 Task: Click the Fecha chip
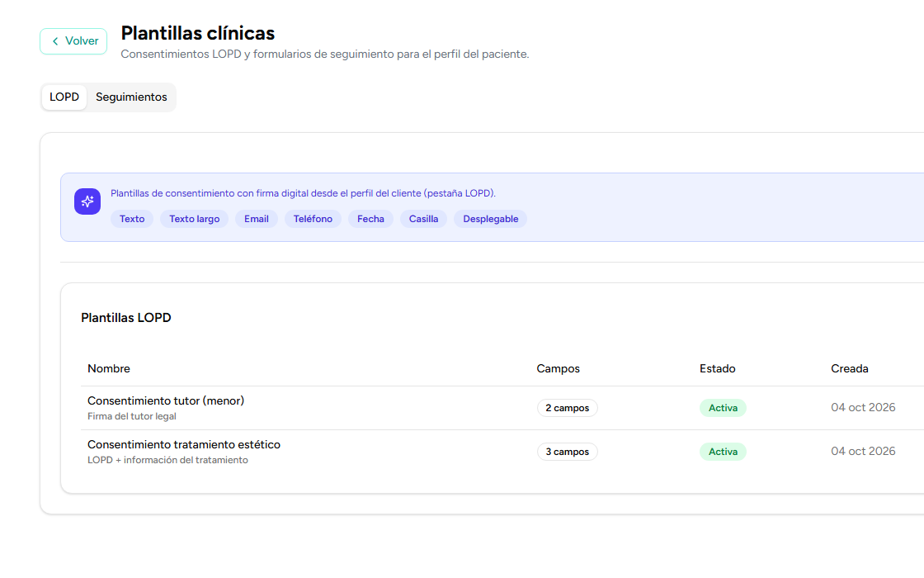click(370, 219)
